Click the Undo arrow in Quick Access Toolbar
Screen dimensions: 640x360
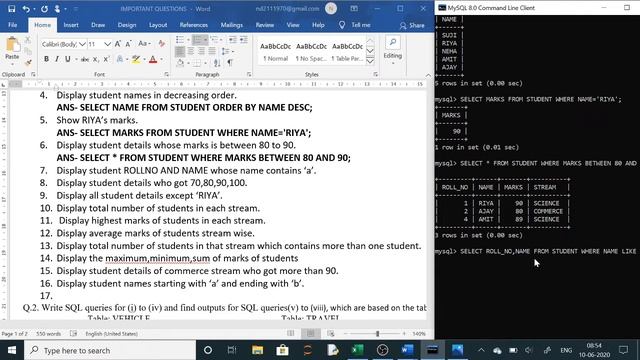(26, 9)
